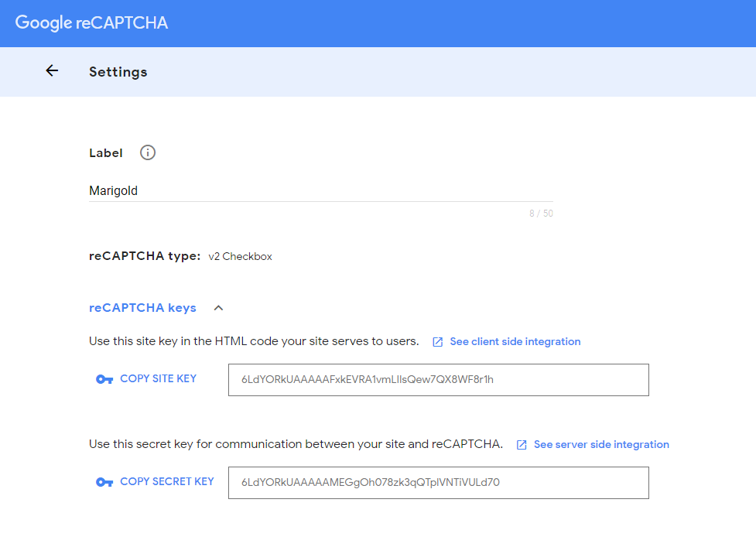Click the reCAPTCHA type: label

145,256
